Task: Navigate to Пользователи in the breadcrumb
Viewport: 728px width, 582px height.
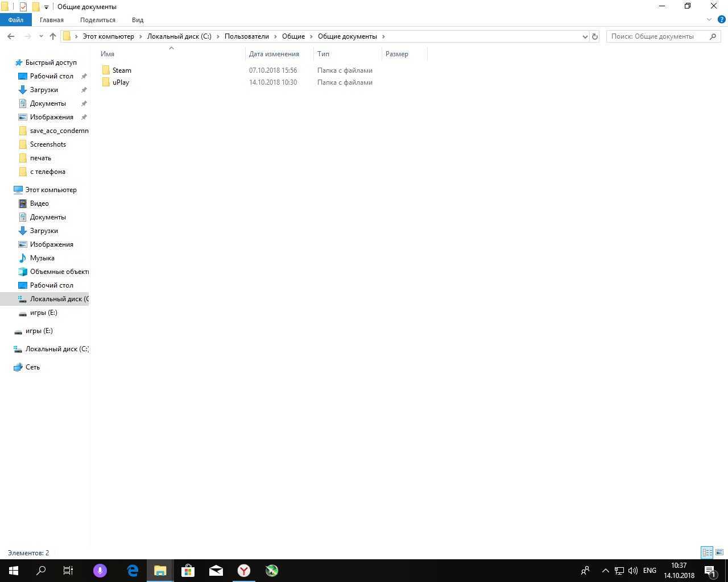Action: 246,36
